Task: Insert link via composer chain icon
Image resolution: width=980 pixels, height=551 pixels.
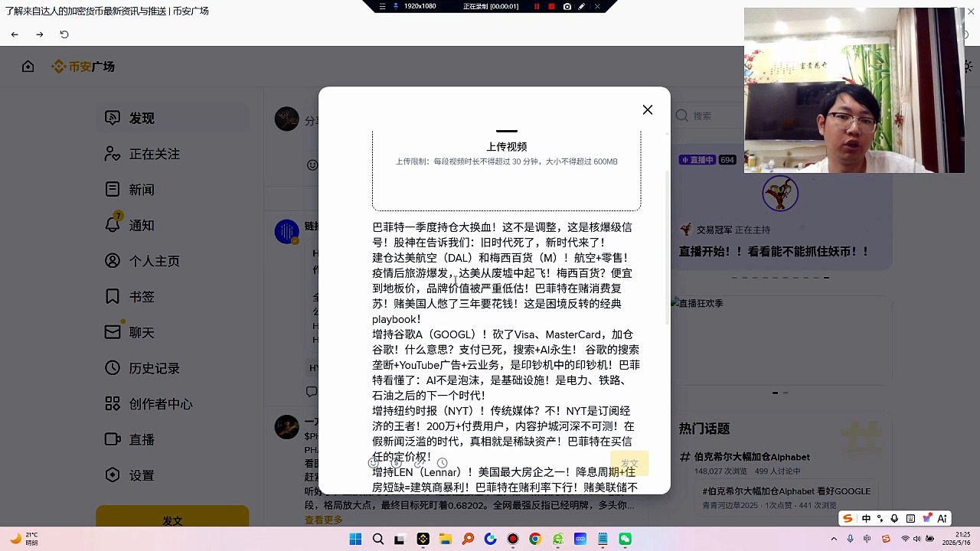Action: (x=420, y=463)
